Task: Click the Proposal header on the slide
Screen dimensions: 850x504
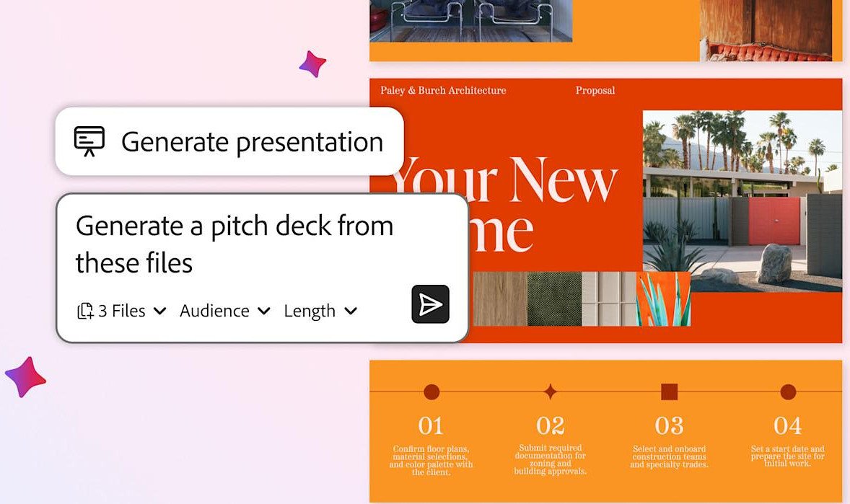Action: pos(595,91)
